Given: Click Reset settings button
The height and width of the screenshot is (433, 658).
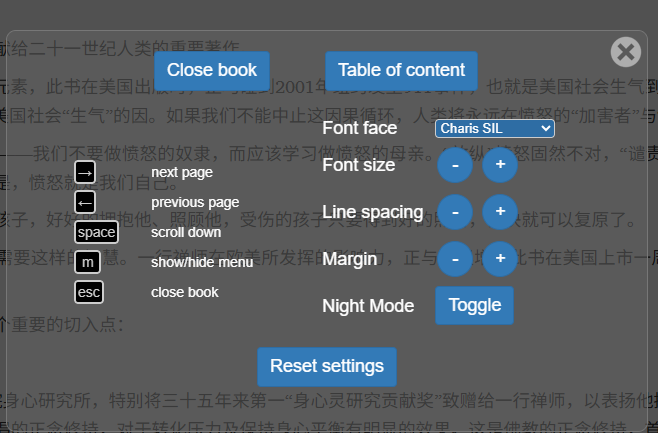Looking at the screenshot, I should (327, 367).
